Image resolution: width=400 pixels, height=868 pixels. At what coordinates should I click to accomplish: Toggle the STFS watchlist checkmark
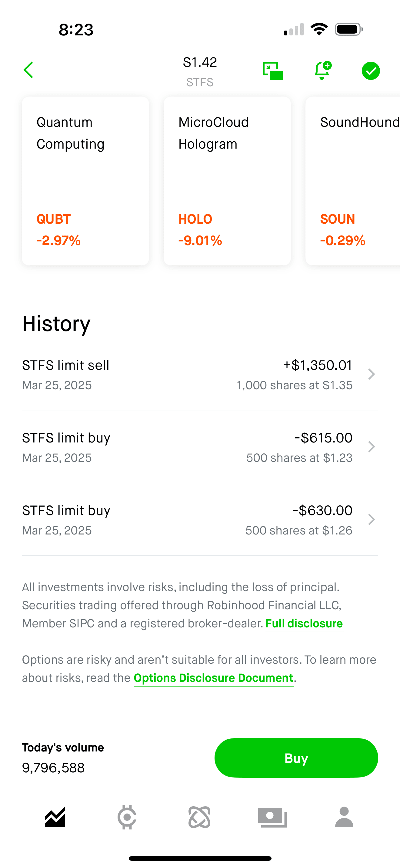(x=371, y=71)
